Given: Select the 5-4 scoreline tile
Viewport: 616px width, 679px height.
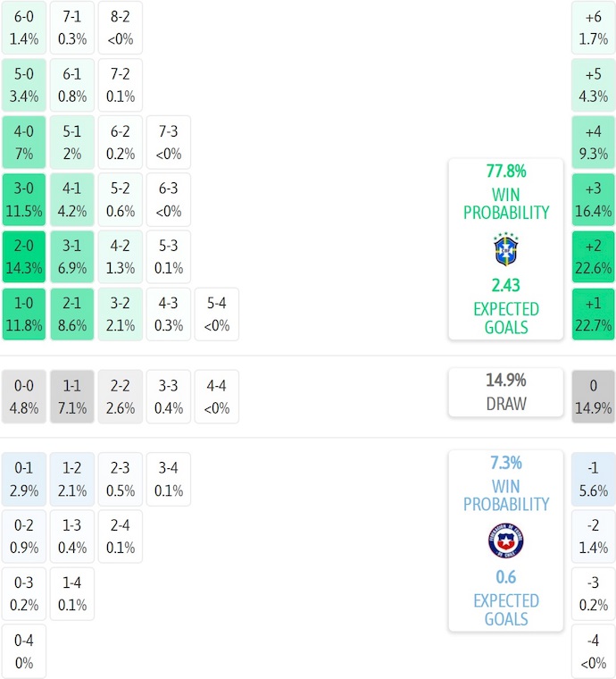Looking at the screenshot, I should click(x=217, y=314).
